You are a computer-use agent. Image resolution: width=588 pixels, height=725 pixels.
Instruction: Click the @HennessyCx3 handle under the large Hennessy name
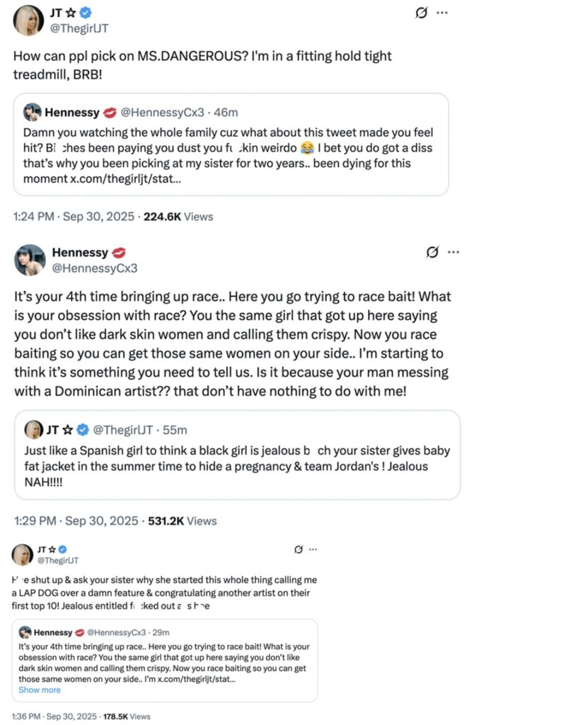[x=95, y=268]
